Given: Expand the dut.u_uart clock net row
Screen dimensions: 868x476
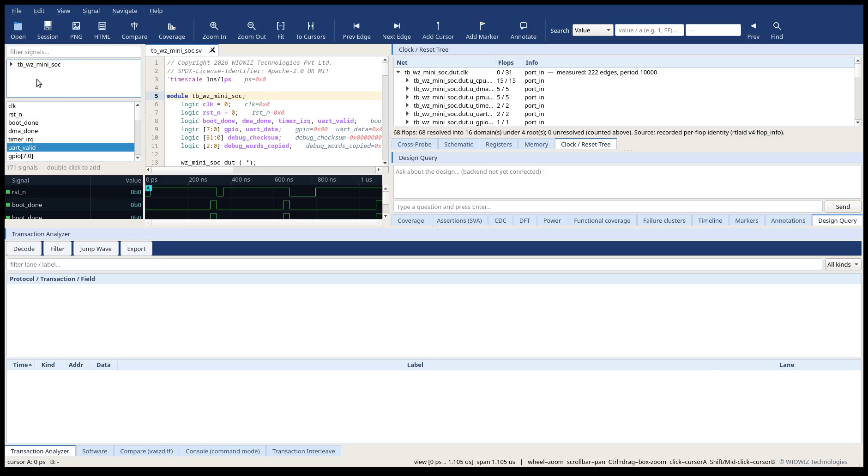Looking at the screenshot, I should pyautogui.click(x=407, y=114).
